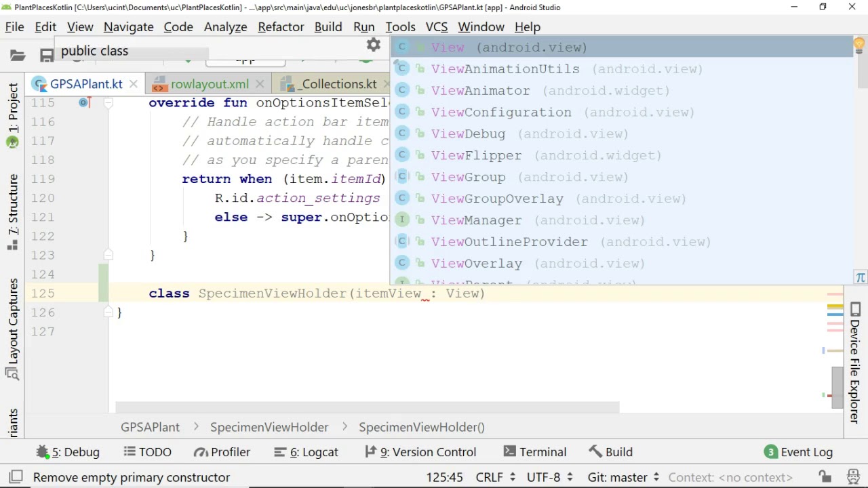Open the Terminal tool window
868x488 pixels.
[535, 452]
